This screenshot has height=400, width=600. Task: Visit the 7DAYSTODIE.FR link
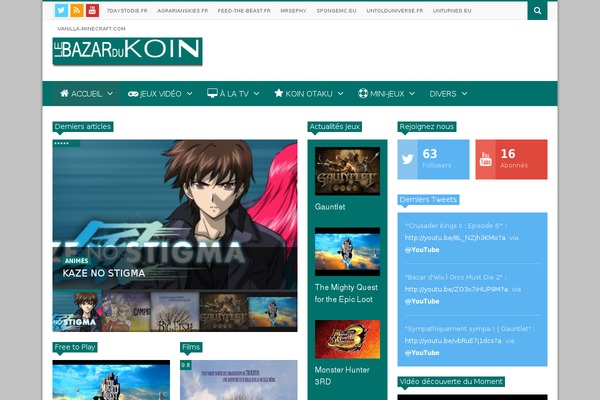[x=127, y=11]
